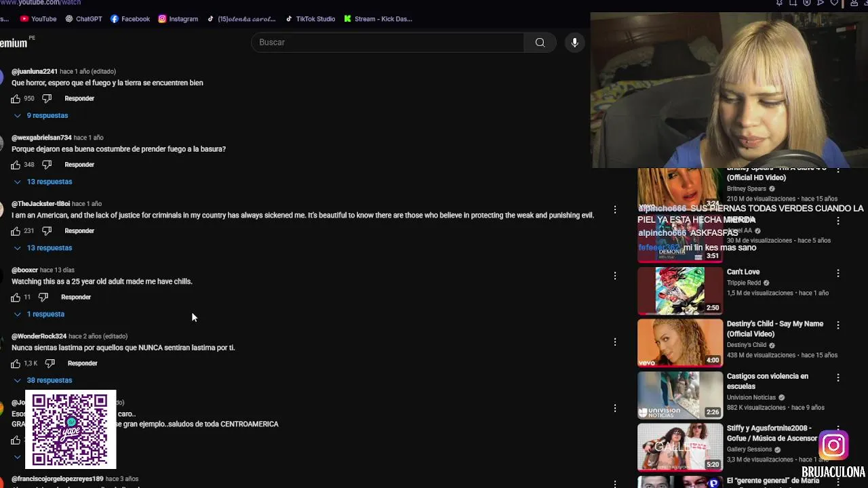Open the (15) olenka TikTok bookmark
Viewport: 868px width, 488px height.
[241, 19]
